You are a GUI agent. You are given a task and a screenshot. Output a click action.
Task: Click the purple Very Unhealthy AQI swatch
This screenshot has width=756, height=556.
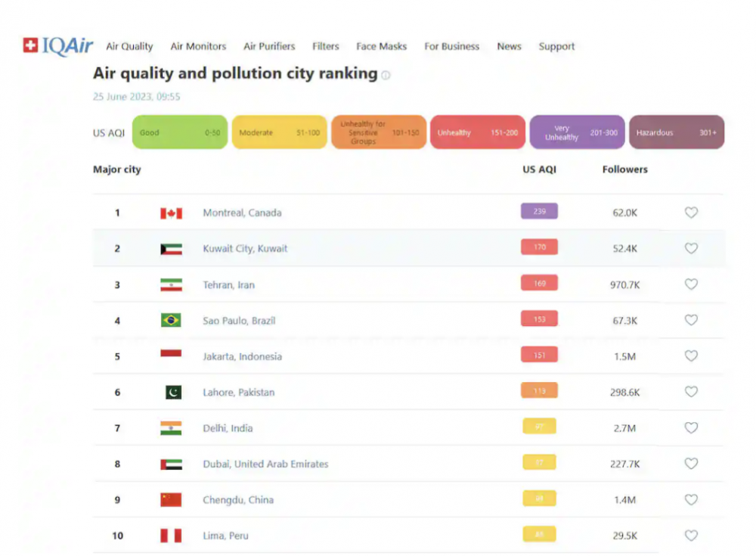pos(577,132)
